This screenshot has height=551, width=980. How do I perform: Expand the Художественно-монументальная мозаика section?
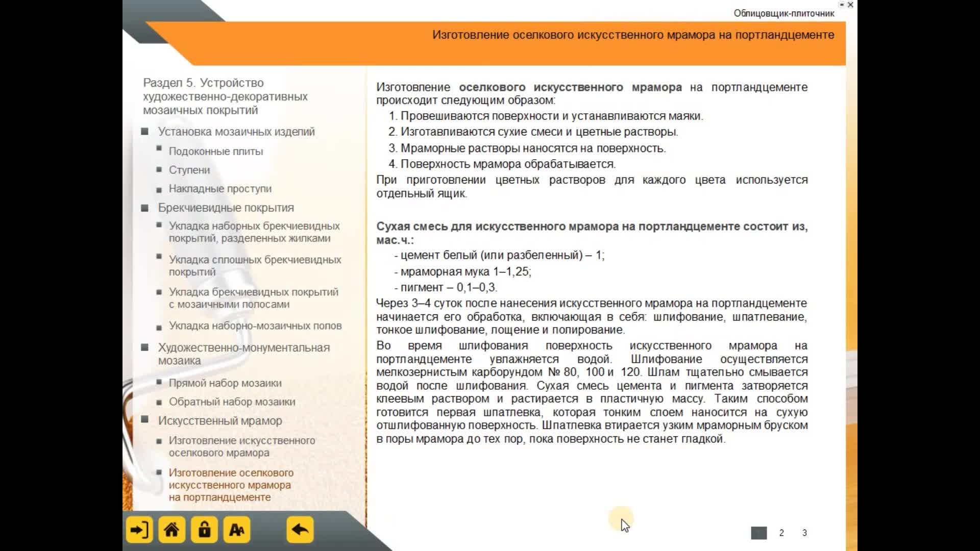[243, 353]
